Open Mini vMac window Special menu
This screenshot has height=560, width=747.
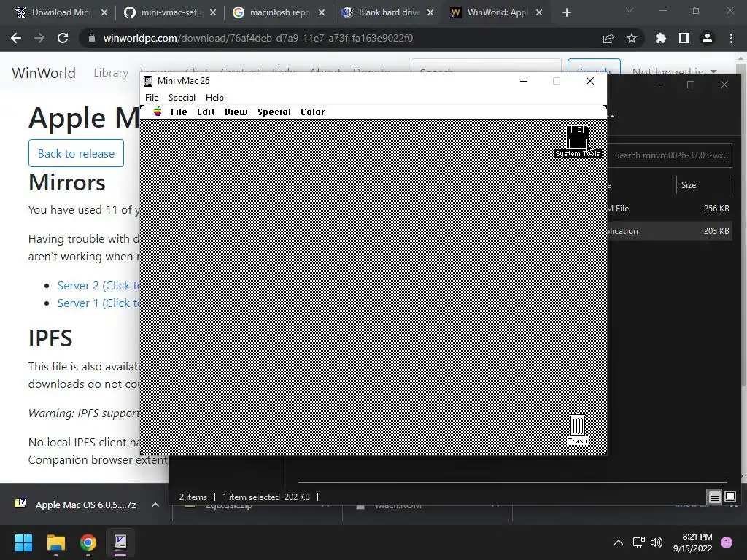click(x=182, y=98)
